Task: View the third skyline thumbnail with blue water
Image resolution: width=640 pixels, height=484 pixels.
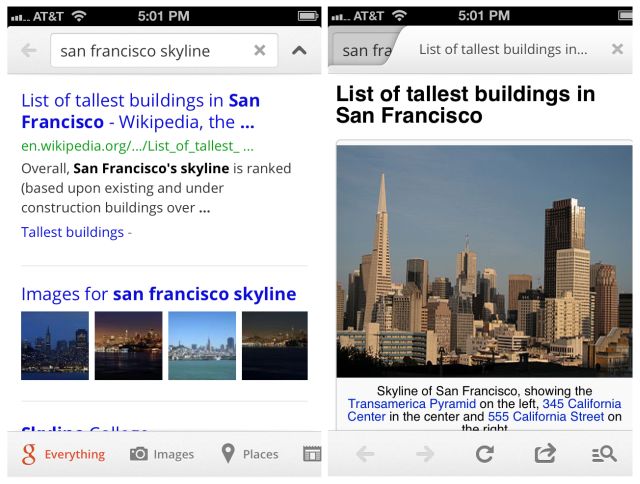Action: coord(202,345)
